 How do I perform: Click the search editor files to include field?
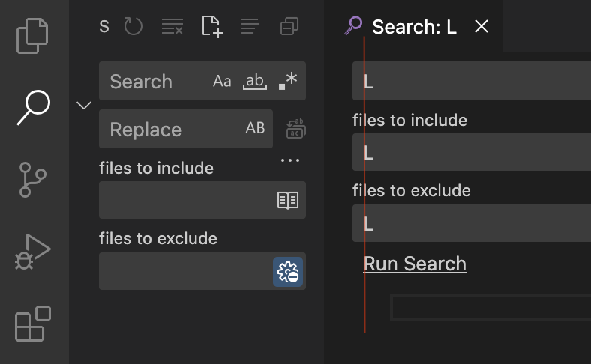[x=472, y=152]
